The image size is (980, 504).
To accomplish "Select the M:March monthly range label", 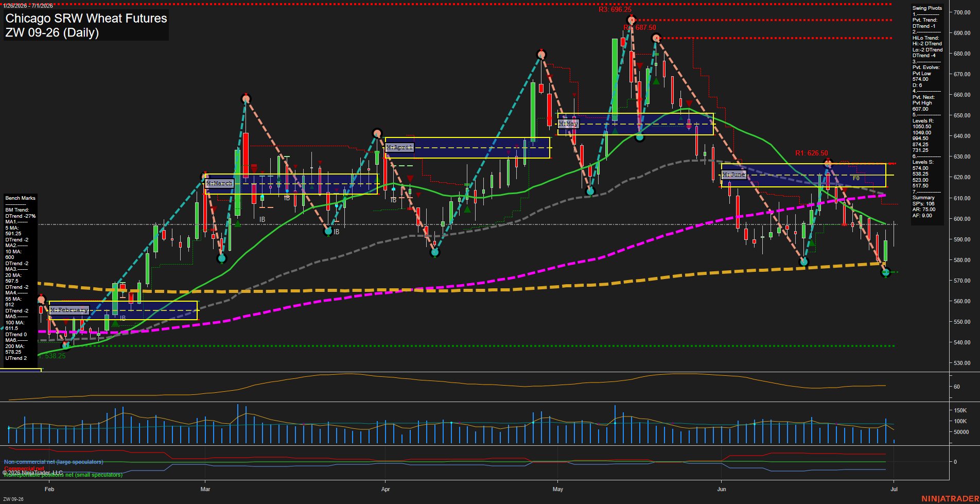I will pyautogui.click(x=219, y=183).
